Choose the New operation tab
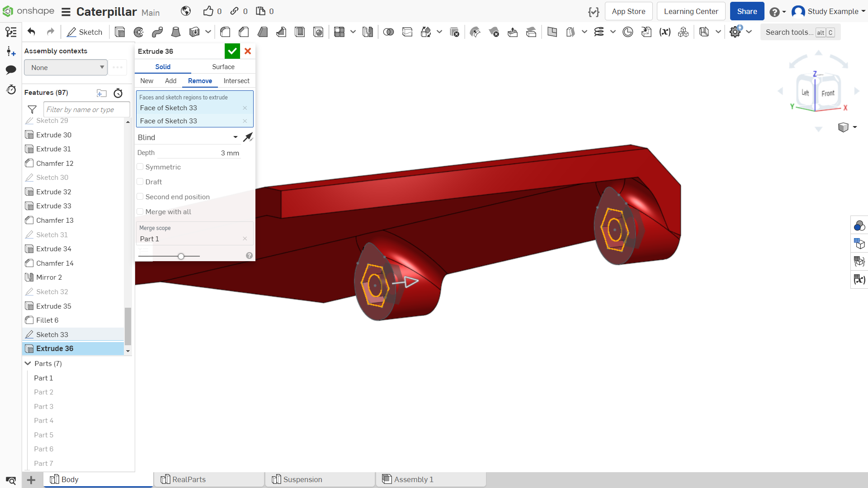868x488 pixels. pyautogui.click(x=147, y=81)
